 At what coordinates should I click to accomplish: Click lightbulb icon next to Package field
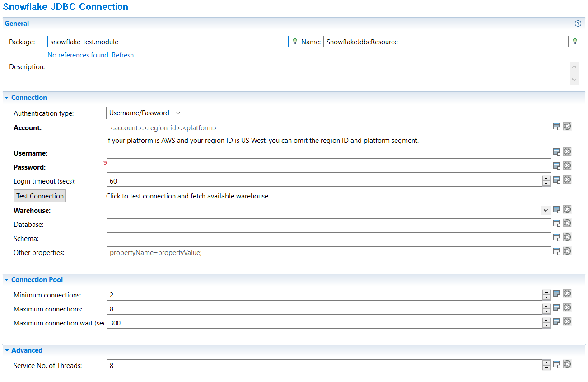point(295,42)
